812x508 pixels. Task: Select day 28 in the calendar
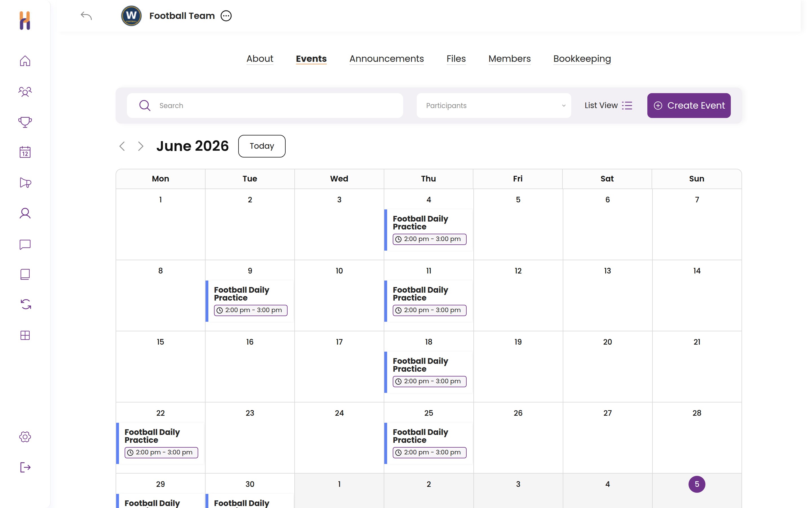coord(697,413)
